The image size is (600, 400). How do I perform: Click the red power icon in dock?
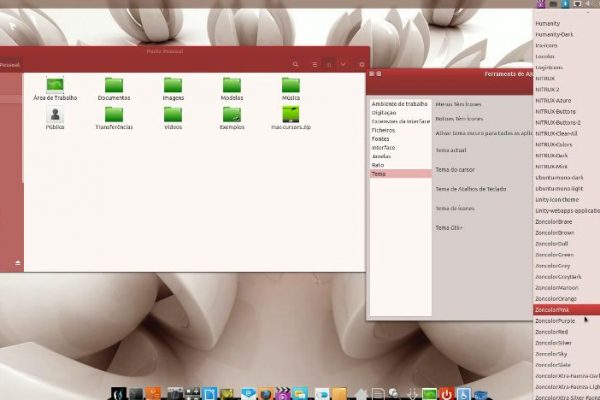coord(447,394)
